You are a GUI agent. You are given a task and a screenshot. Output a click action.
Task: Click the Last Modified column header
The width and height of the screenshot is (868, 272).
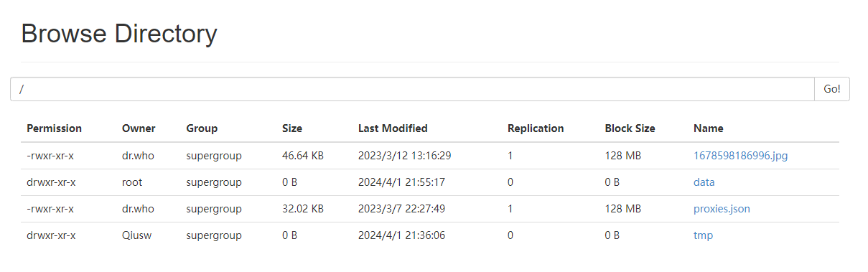click(393, 128)
